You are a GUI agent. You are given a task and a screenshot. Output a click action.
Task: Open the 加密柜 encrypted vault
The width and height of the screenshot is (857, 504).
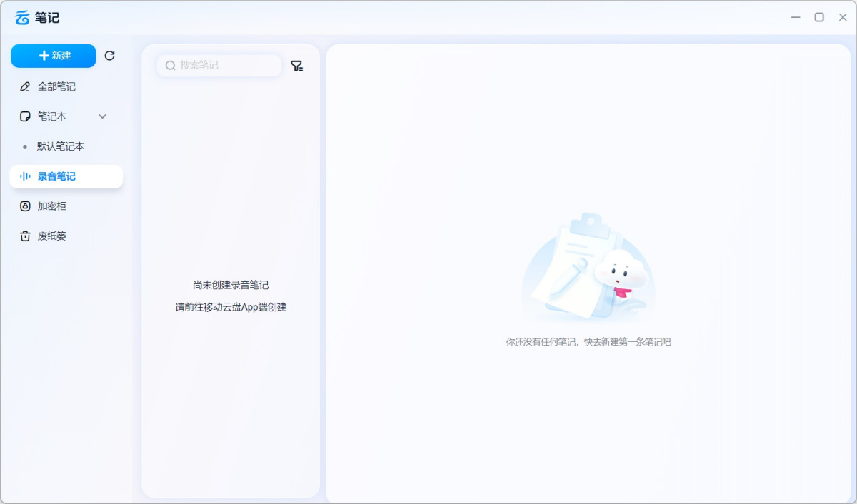point(50,206)
